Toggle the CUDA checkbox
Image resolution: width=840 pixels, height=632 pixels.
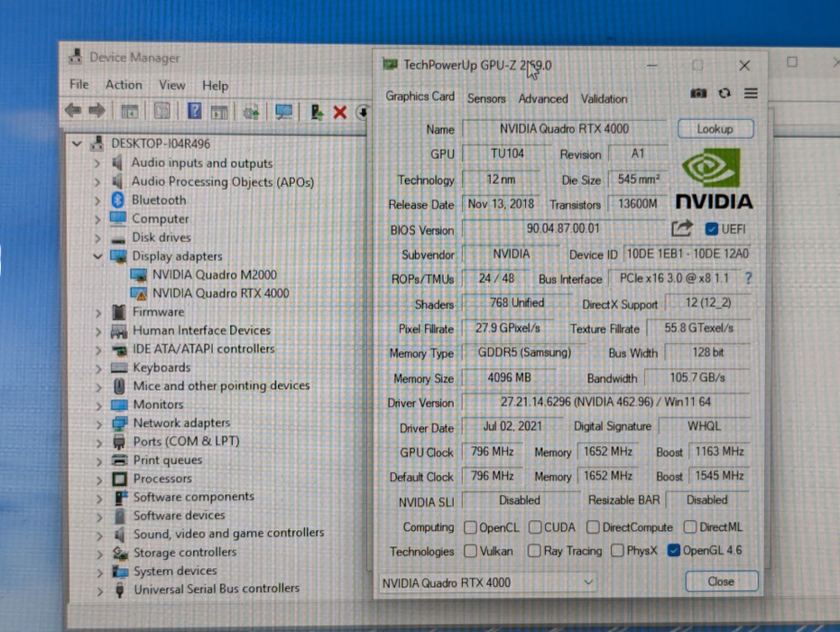pyautogui.click(x=535, y=527)
